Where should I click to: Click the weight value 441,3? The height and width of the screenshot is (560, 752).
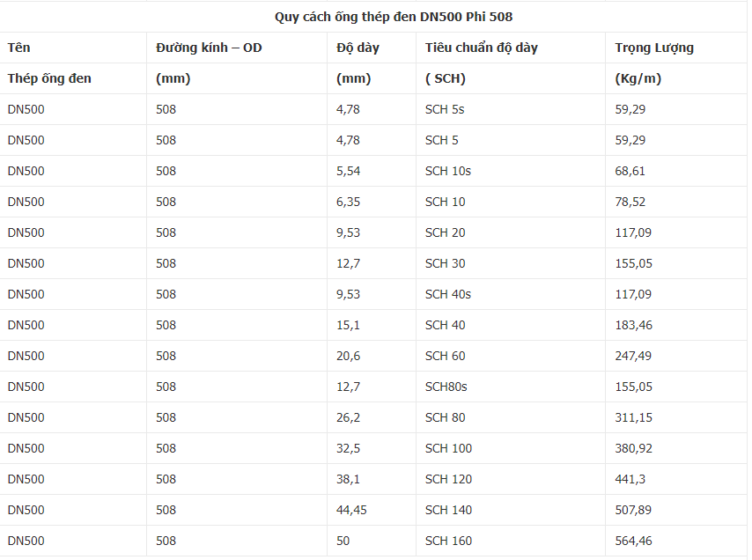pyautogui.click(x=630, y=479)
